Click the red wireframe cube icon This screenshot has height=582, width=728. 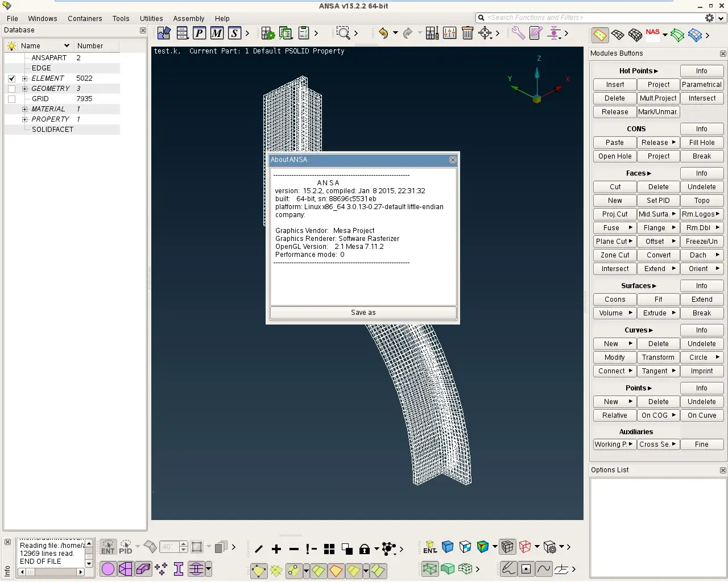(525, 547)
